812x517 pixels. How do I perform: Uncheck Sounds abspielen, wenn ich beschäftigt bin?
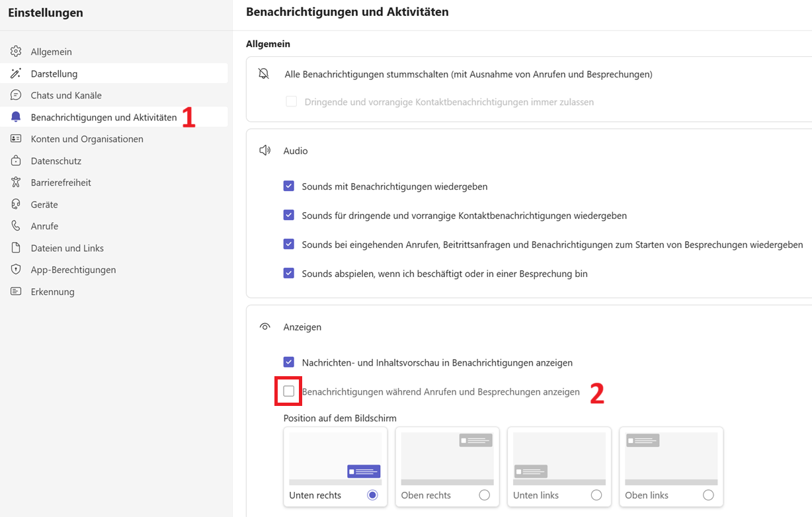point(289,274)
